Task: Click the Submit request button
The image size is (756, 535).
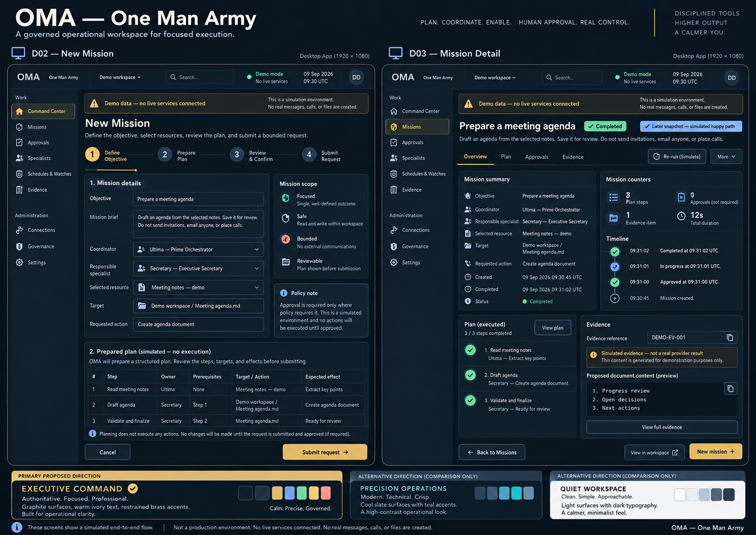Action: pyautogui.click(x=325, y=452)
